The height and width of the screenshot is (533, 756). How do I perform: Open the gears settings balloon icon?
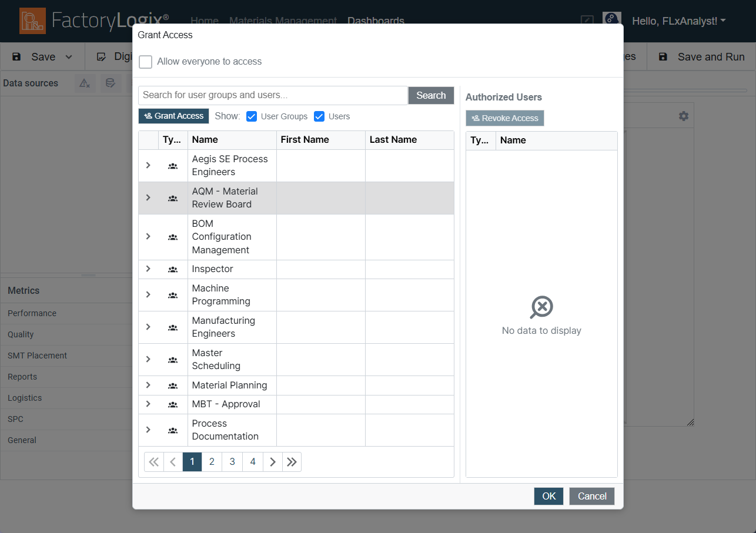[x=612, y=18]
